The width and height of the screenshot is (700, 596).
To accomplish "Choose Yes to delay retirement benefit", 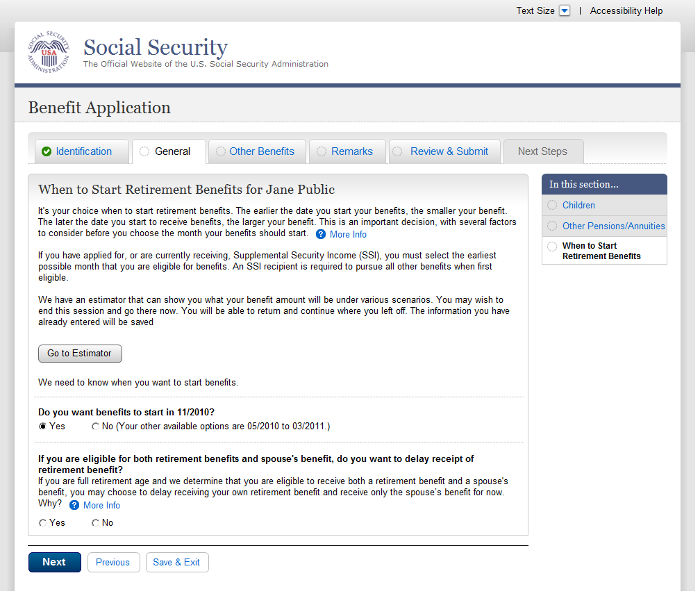I will click(x=43, y=523).
